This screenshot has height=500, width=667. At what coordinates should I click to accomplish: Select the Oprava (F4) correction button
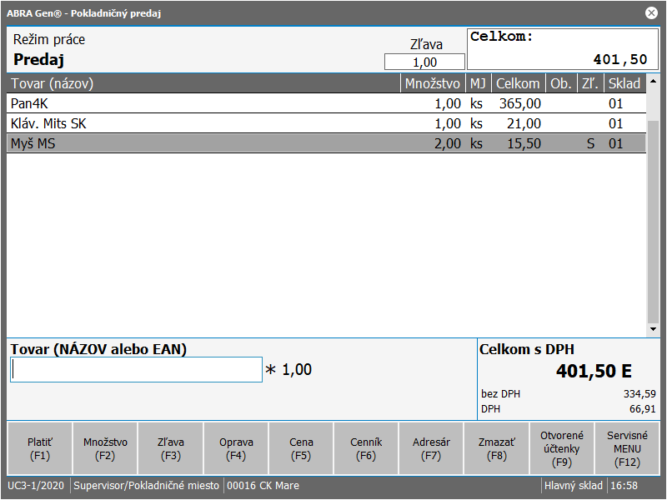click(x=236, y=448)
